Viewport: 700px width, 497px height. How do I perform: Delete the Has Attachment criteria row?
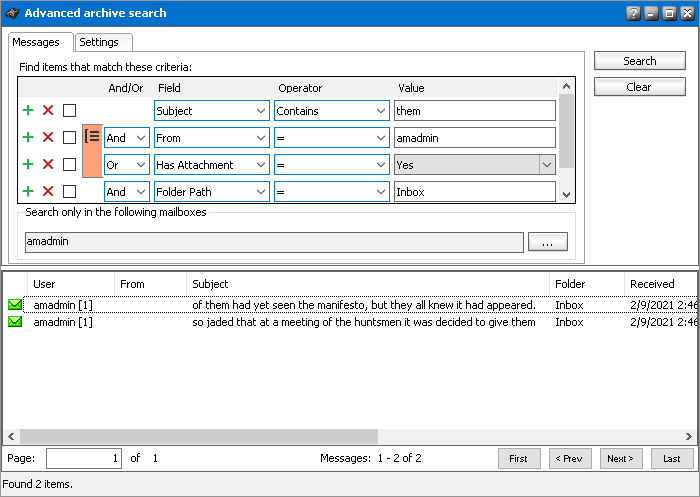(48, 165)
